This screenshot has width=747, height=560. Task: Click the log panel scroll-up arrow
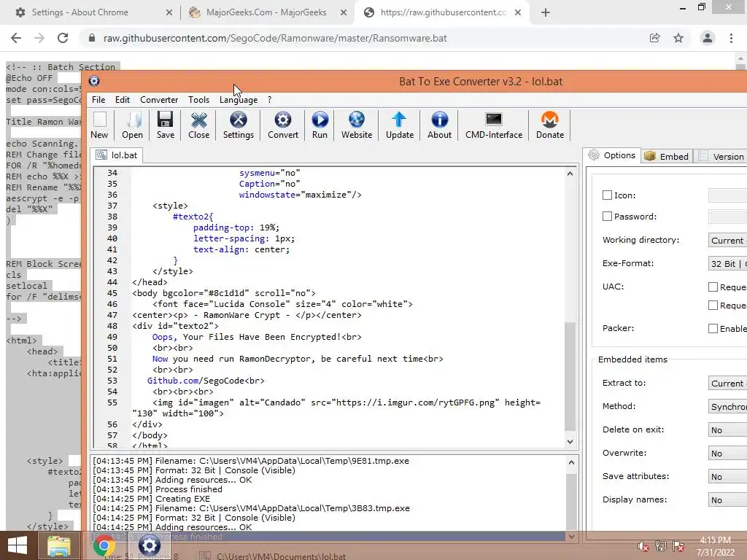click(x=572, y=462)
